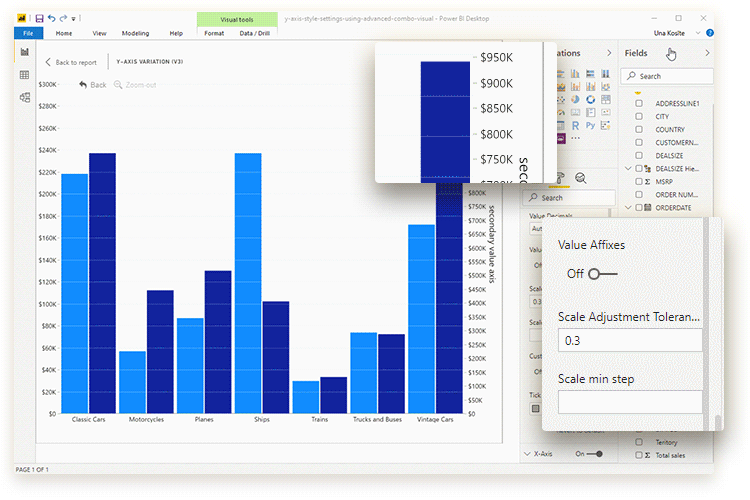The height and width of the screenshot is (500, 750).
Task: Open the quick access toolbar customize arrow
Action: 73,19
